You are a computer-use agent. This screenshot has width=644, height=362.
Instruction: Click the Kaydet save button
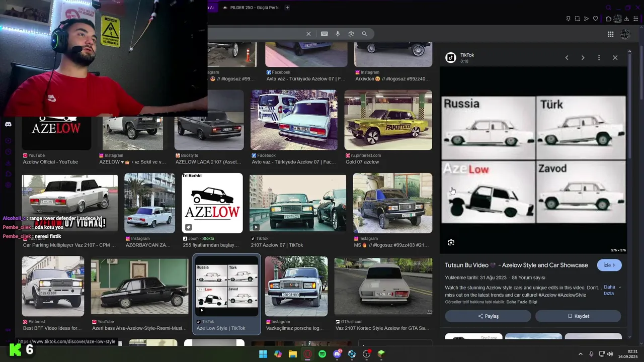[x=578, y=316]
